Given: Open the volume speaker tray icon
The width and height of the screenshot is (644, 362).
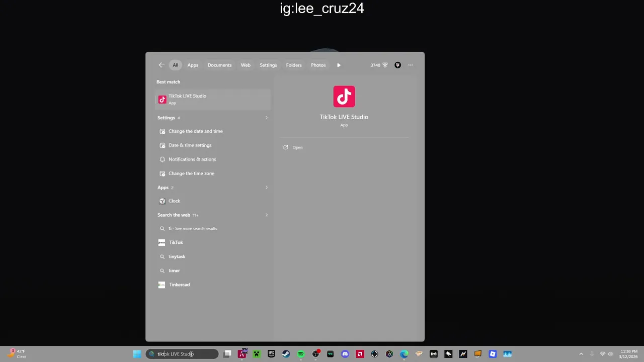Looking at the screenshot, I should point(610,354).
